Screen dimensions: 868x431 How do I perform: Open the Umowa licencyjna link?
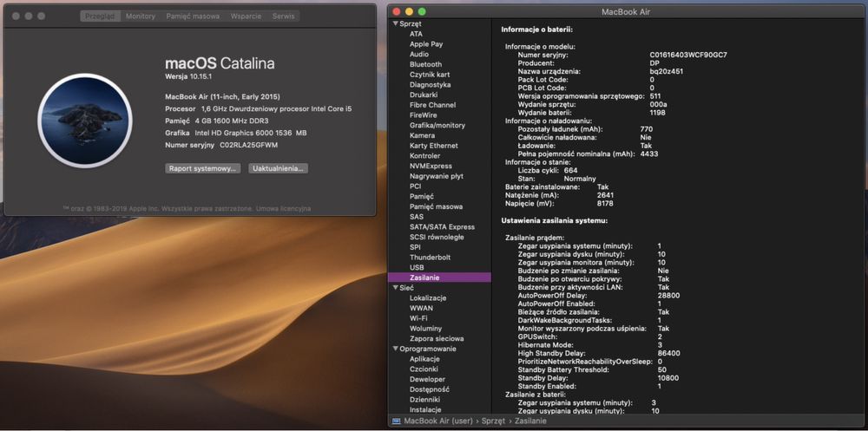[284, 209]
